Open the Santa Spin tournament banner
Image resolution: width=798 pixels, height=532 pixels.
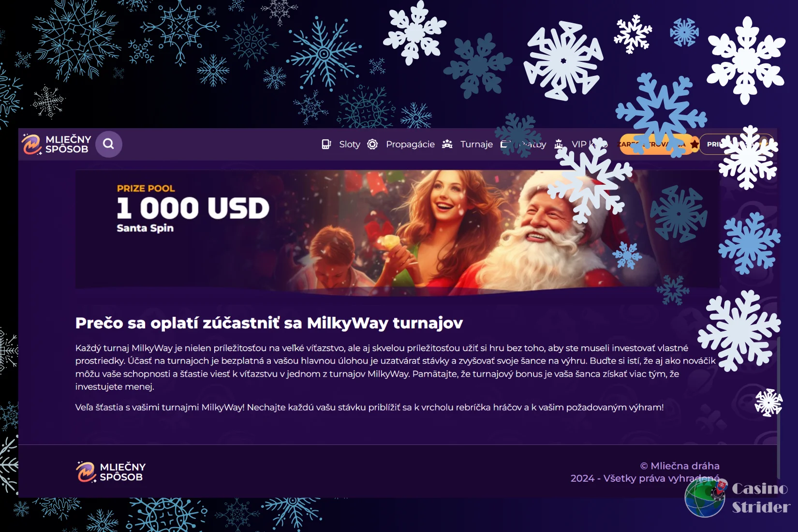pyautogui.click(x=398, y=229)
